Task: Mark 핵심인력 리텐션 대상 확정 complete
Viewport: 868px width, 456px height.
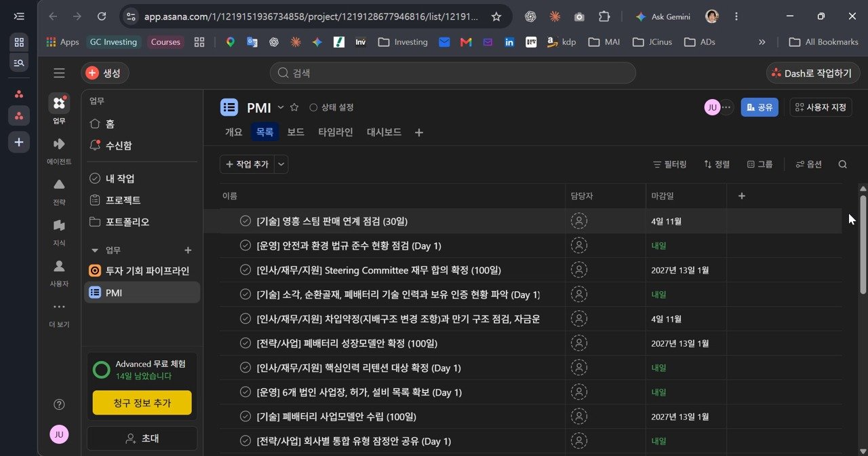Action: (x=245, y=368)
